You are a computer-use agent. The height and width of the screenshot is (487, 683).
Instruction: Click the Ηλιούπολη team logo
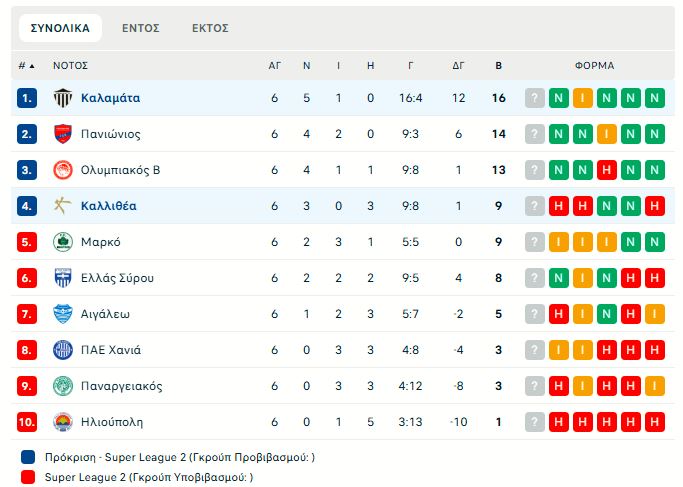coord(63,422)
